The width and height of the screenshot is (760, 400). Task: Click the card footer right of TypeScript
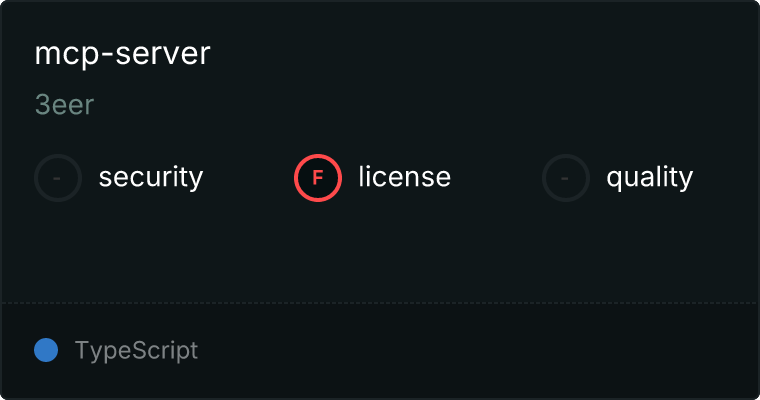pyautogui.click(x=477, y=351)
